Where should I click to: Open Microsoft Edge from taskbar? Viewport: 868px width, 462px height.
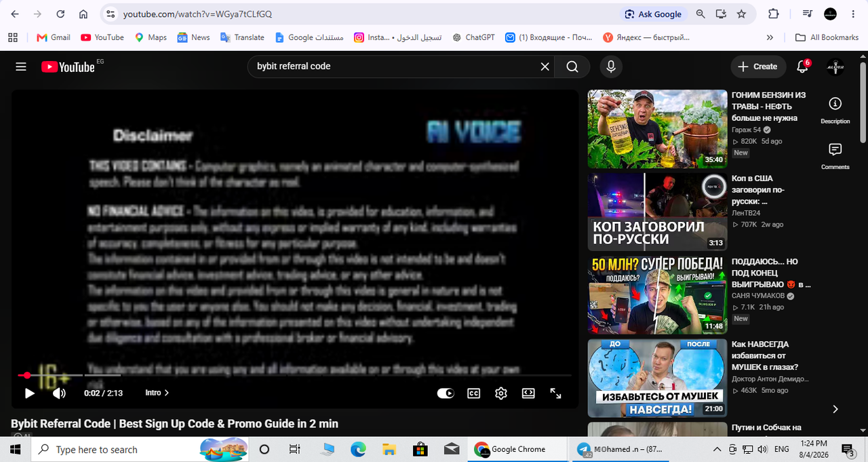(x=357, y=449)
